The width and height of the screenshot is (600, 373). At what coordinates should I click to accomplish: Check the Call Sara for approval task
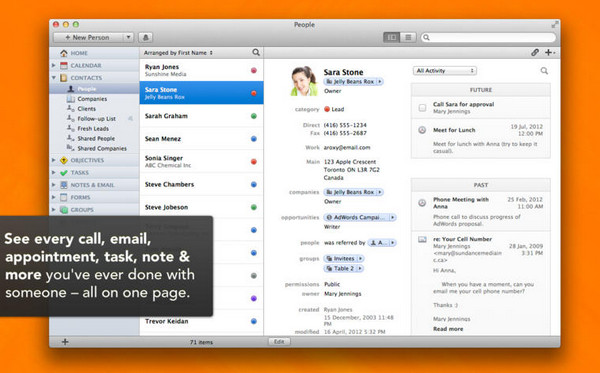422,108
